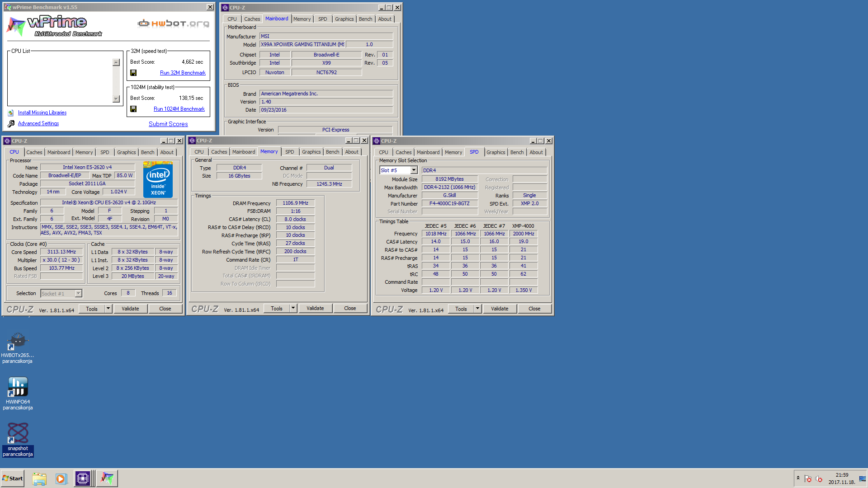Open the HWiNFO64 desktop shortcut
This screenshot has width=868, height=488.
(18, 394)
